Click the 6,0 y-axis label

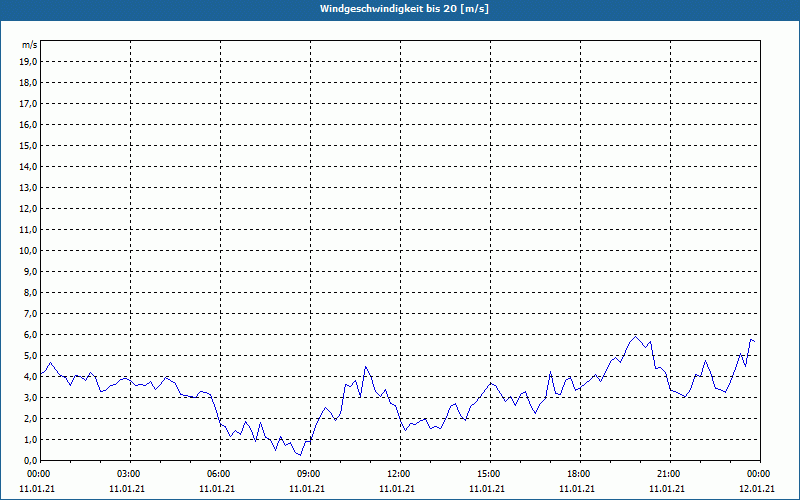pyautogui.click(x=30, y=334)
